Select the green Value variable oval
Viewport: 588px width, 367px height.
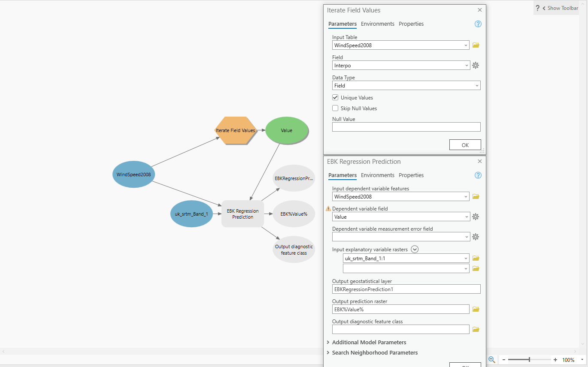click(x=287, y=130)
